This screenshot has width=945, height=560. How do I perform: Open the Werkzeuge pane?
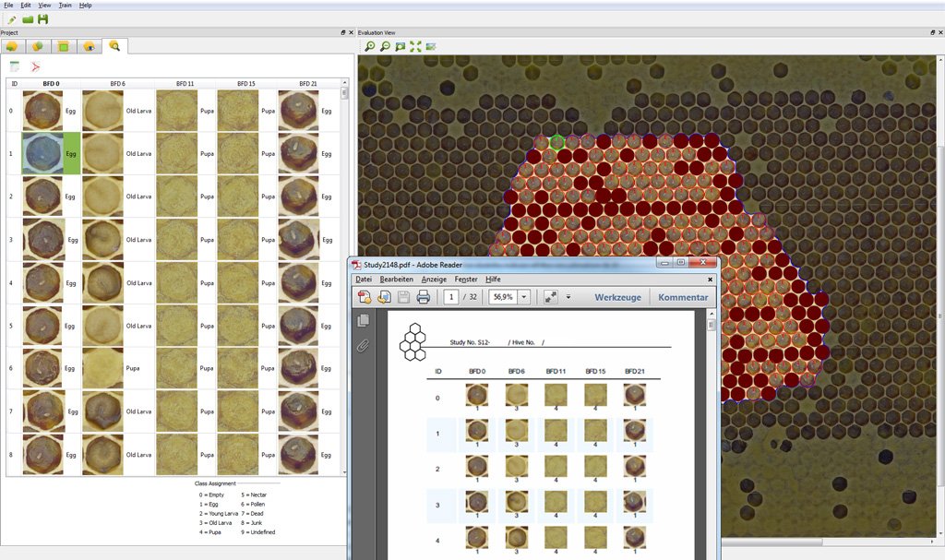coord(619,297)
